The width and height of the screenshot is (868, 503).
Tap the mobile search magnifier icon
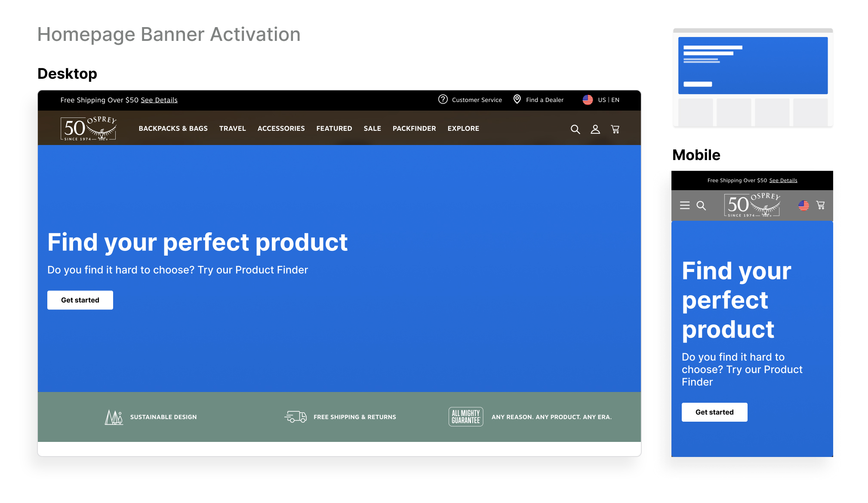[701, 205]
